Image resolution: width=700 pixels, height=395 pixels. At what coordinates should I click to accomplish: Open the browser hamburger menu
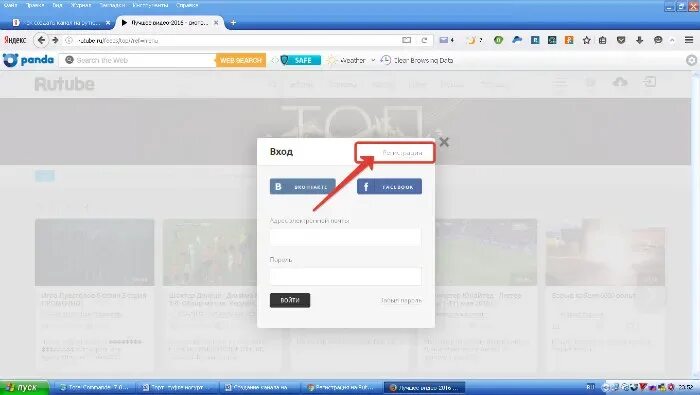689,40
